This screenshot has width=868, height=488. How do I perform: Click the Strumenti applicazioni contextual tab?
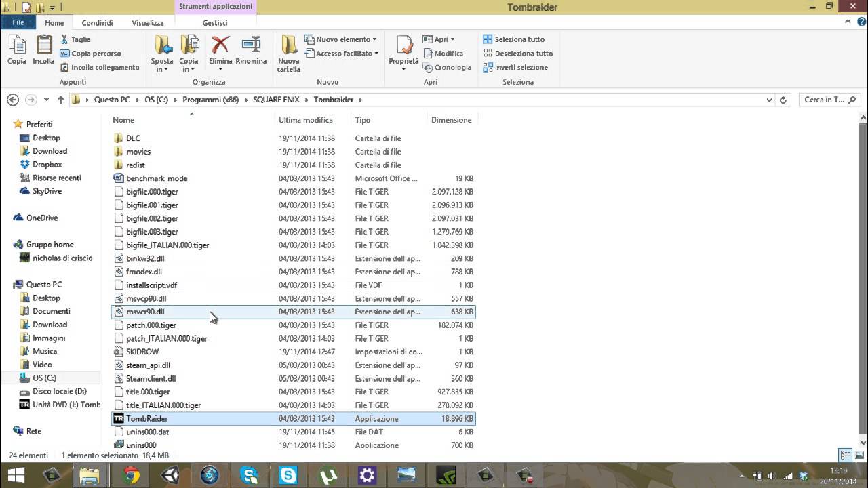215,7
